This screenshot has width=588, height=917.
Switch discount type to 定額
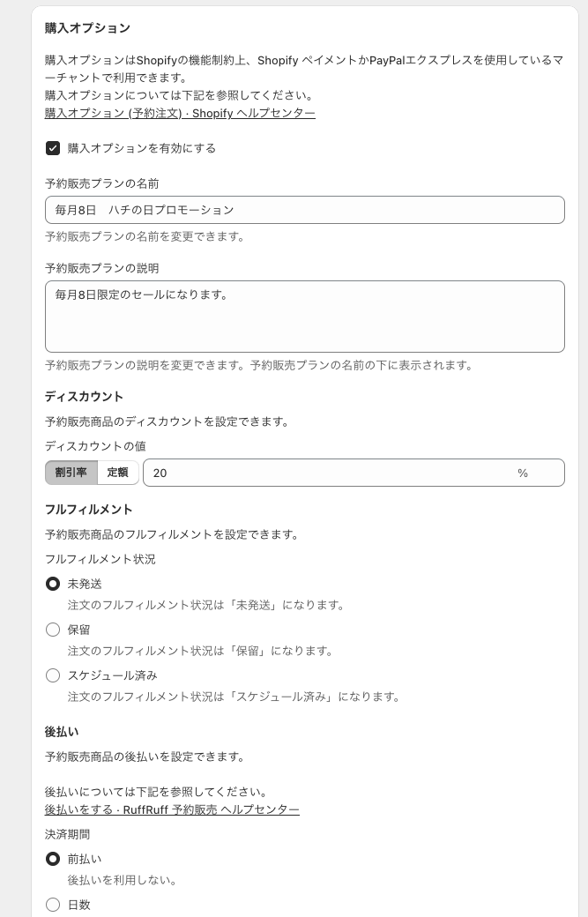click(117, 473)
